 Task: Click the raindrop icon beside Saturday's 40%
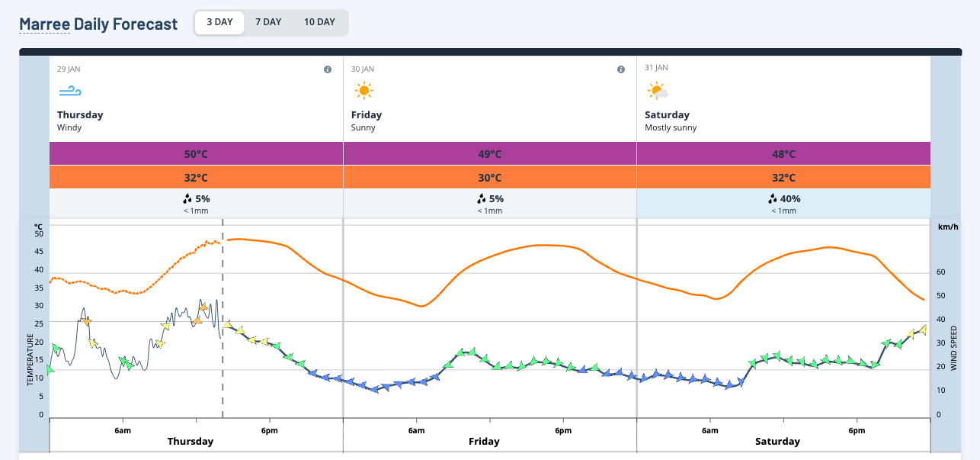coord(772,198)
